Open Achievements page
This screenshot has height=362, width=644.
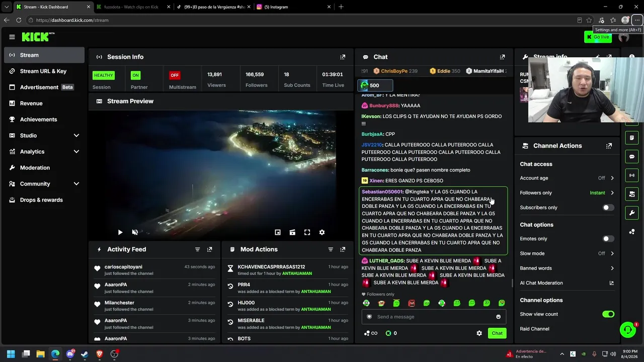pos(44,120)
